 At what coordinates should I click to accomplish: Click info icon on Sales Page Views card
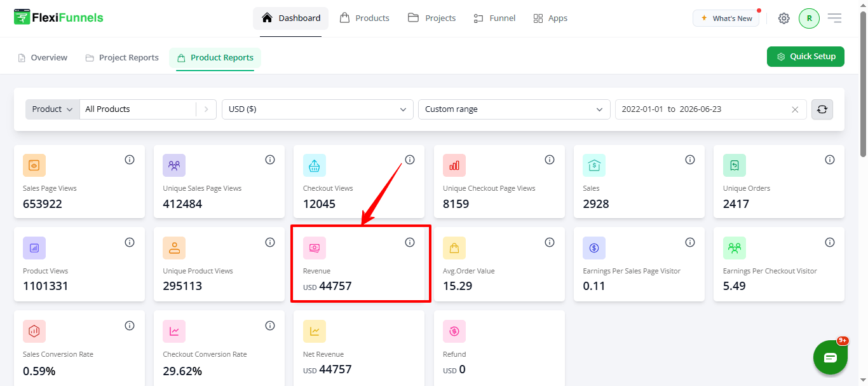130,160
